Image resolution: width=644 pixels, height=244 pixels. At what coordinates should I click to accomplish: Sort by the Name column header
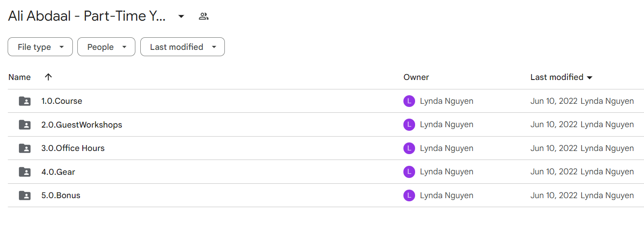[19, 77]
